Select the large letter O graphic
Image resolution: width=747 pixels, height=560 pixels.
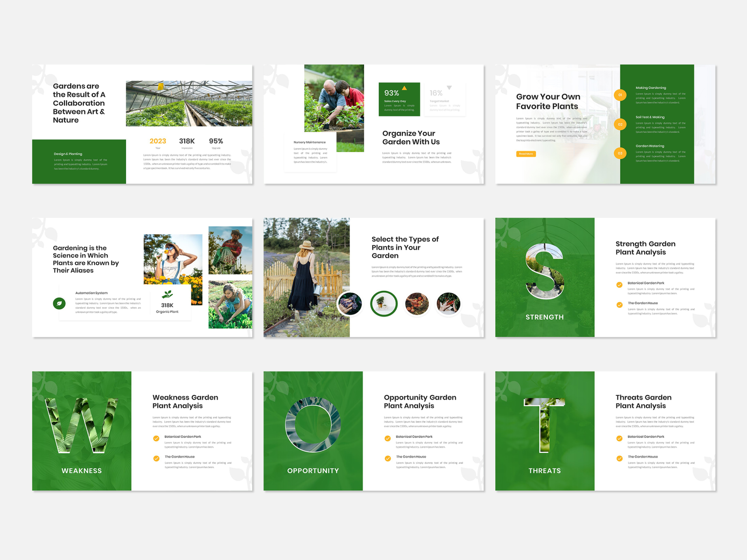tap(313, 425)
